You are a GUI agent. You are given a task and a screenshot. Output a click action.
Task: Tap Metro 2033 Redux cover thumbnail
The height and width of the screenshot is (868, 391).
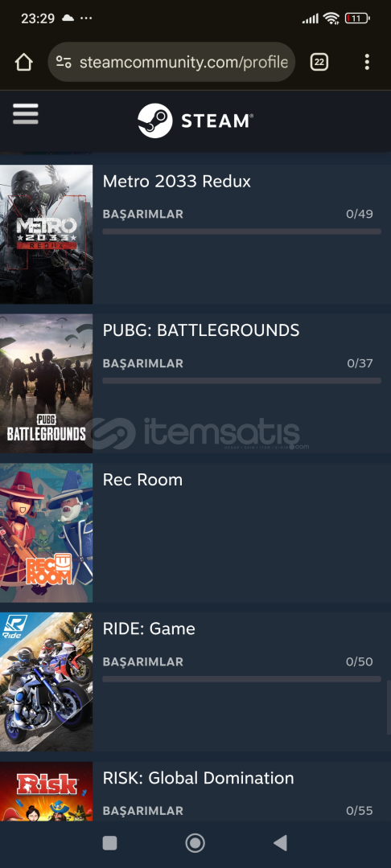tap(46, 234)
